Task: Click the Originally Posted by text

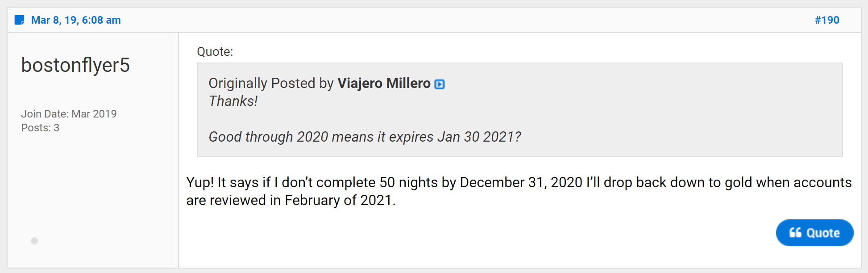Action: pos(271,83)
